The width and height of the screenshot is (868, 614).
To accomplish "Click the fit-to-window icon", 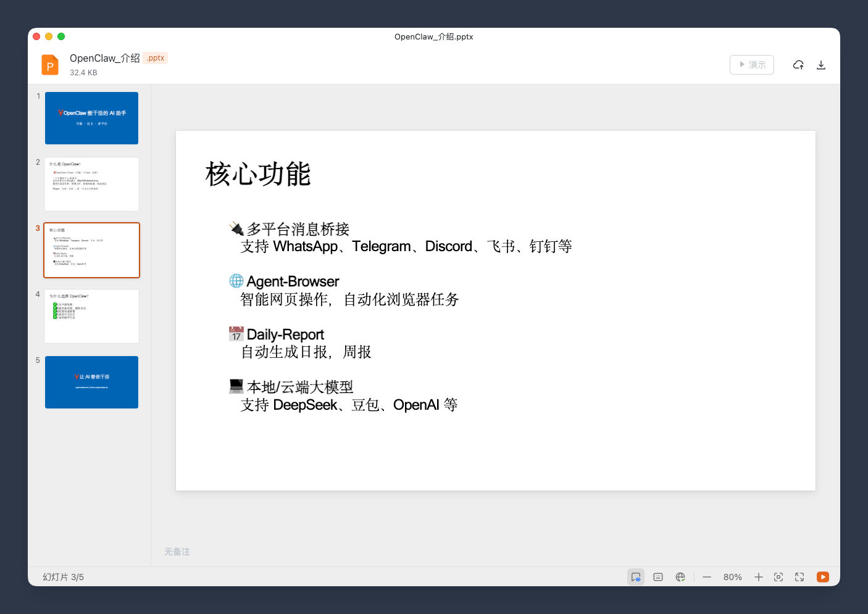I will [778, 577].
